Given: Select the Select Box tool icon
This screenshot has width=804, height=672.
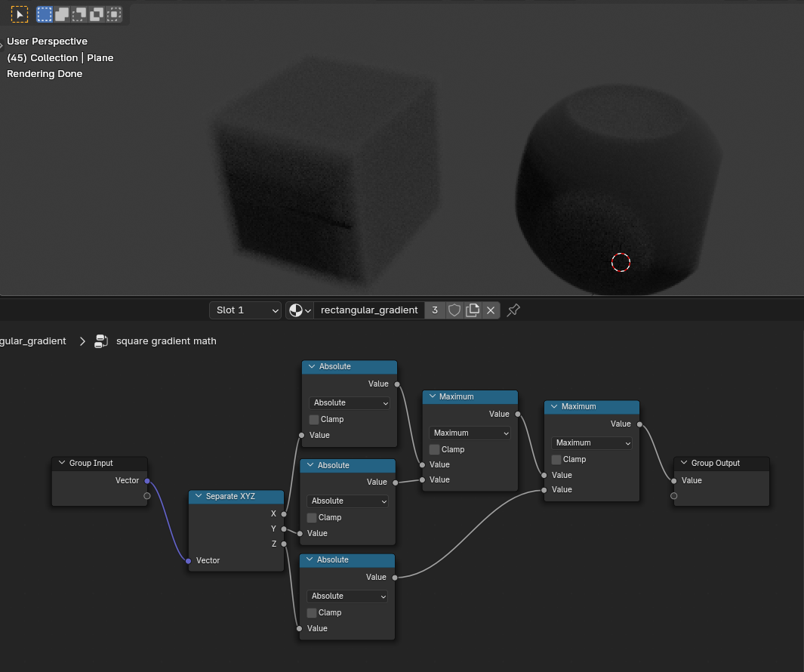Looking at the screenshot, I should 19,14.
